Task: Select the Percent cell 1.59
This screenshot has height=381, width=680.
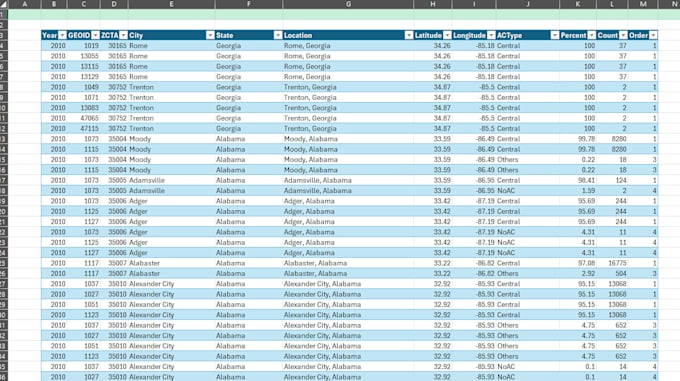Action: click(x=578, y=191)
